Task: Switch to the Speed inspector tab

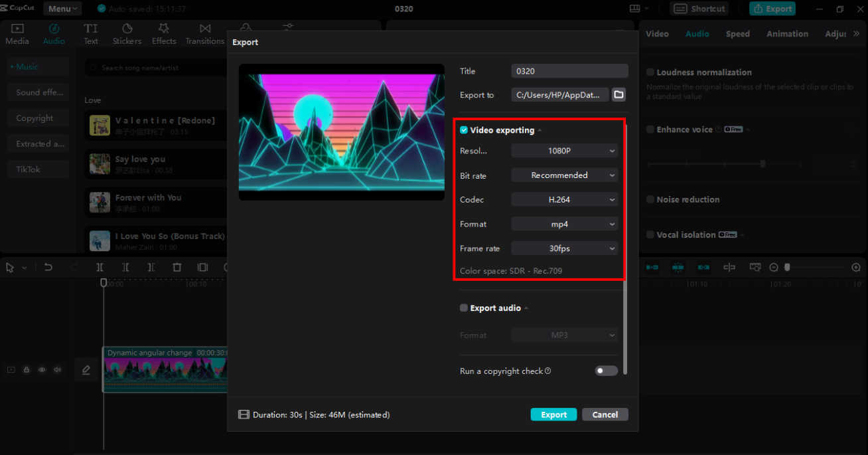Action: point(737,34)
